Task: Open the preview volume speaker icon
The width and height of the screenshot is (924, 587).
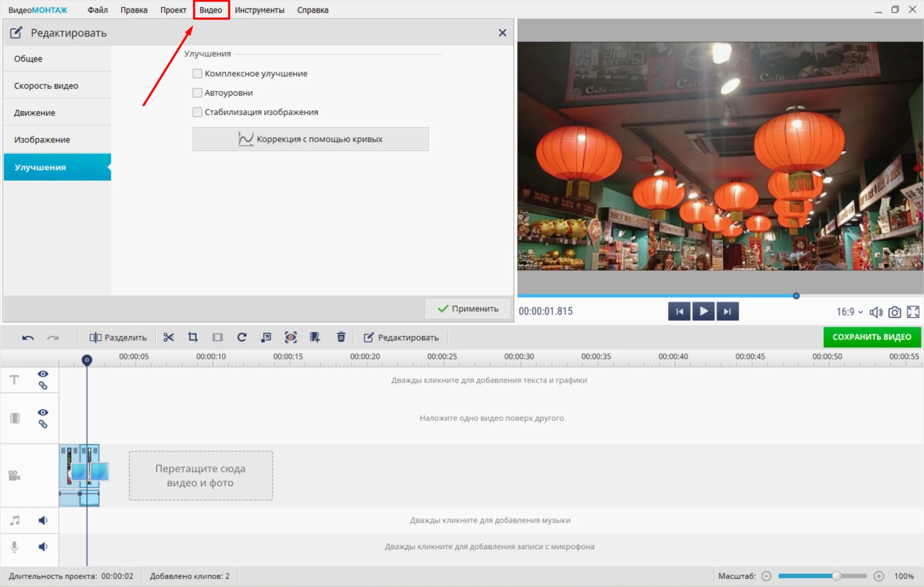Action: pos(876,312)
